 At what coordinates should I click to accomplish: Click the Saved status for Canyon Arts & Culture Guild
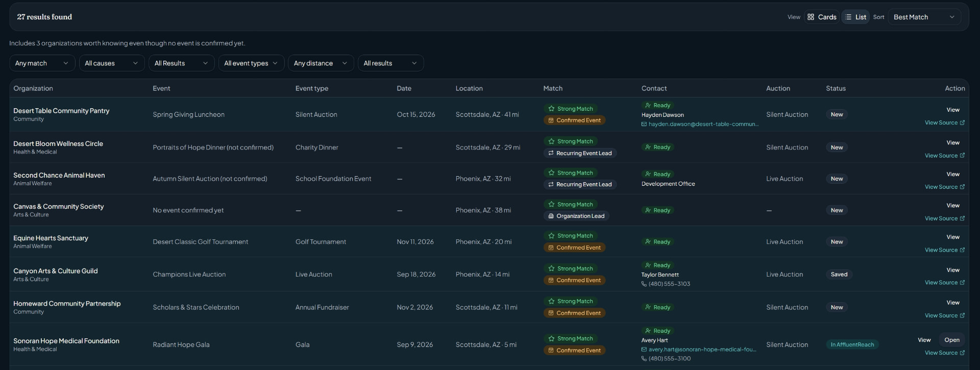[x=839, y=275]
